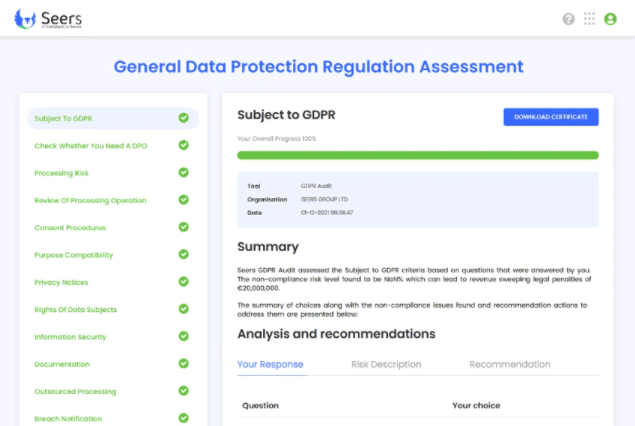Open Review Of Processing Operation section
This screenshot has width=635, height=426.
90,200
